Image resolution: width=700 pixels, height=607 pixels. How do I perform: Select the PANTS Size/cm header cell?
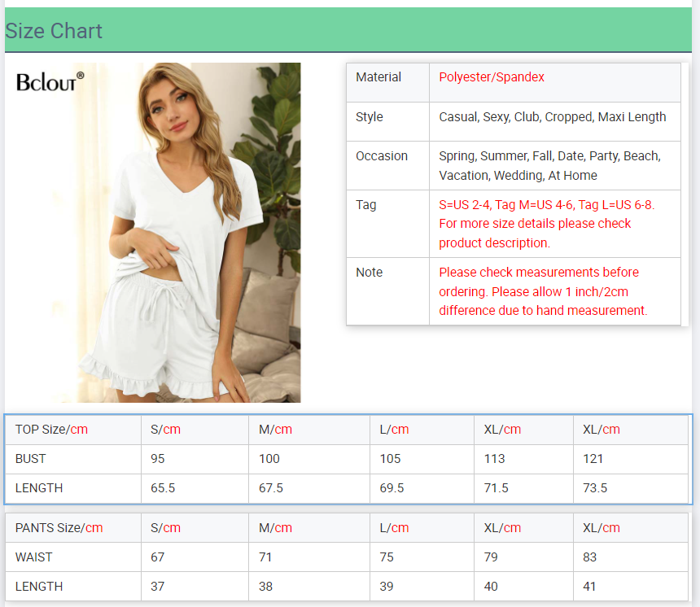pos(59,528)
